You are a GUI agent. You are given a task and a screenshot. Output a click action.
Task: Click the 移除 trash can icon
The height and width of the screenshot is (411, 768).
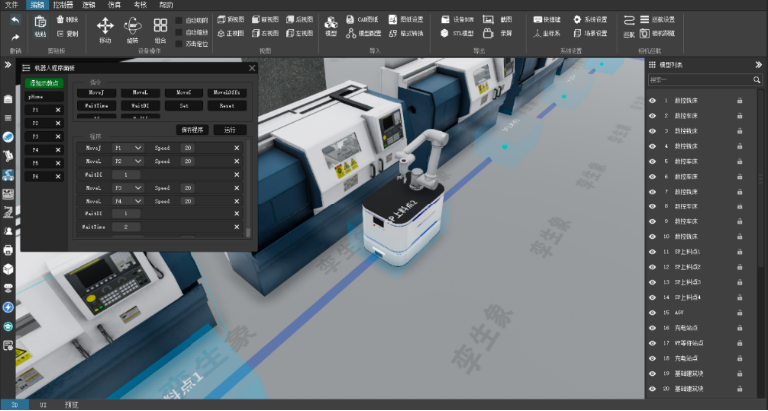60,20
